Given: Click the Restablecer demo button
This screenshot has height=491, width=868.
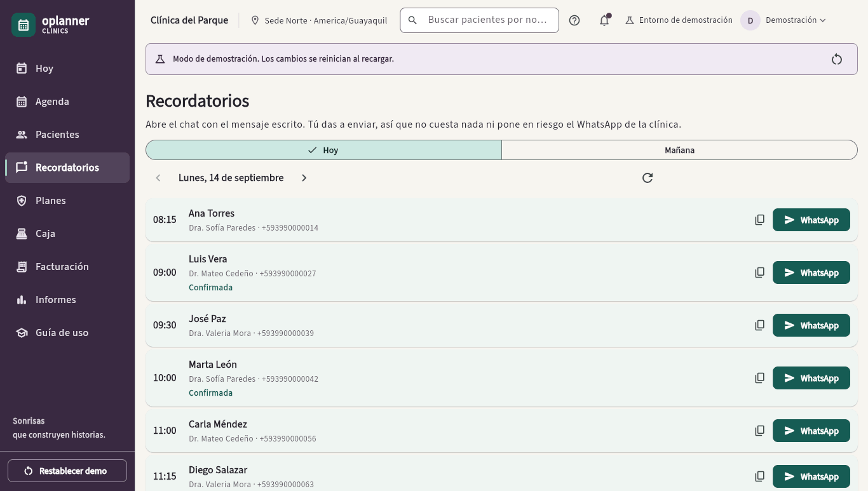Looking at the screenshot, I should pyautogui.click(x=67, y=471).
